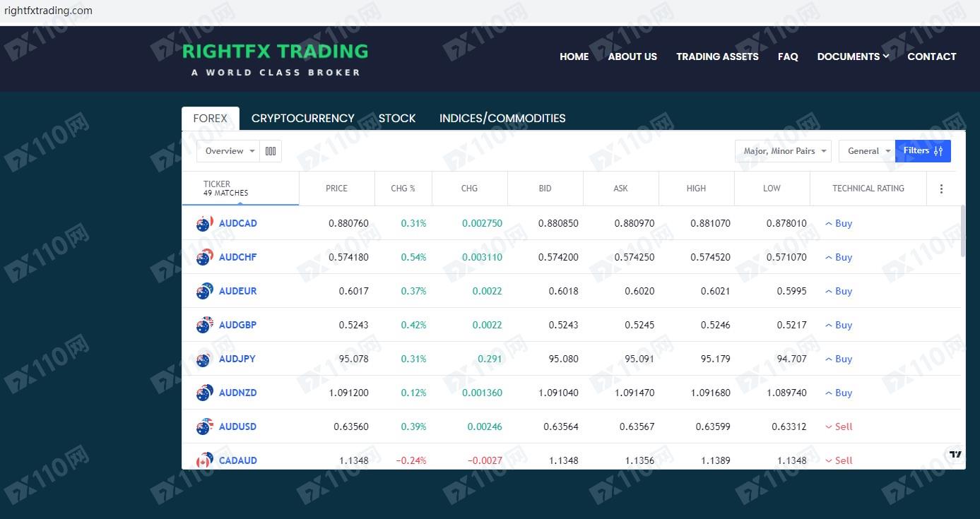Click the column setup bars icon
The height and width of the screenshot is (519, 980).
[x=271, y=151]
